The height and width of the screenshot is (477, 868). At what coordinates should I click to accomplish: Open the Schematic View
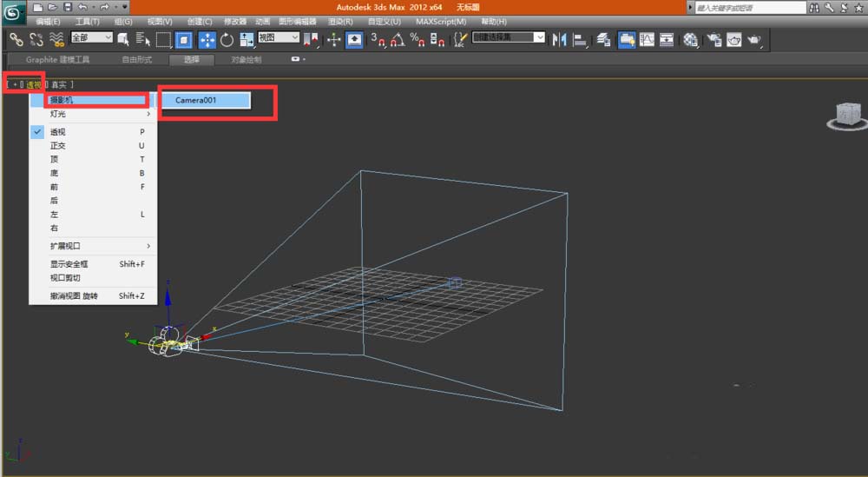click(x=667, y=39)
